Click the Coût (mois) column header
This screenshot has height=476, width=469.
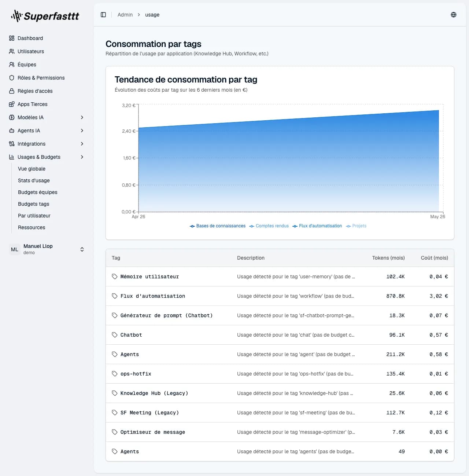(x=434, y=258)
